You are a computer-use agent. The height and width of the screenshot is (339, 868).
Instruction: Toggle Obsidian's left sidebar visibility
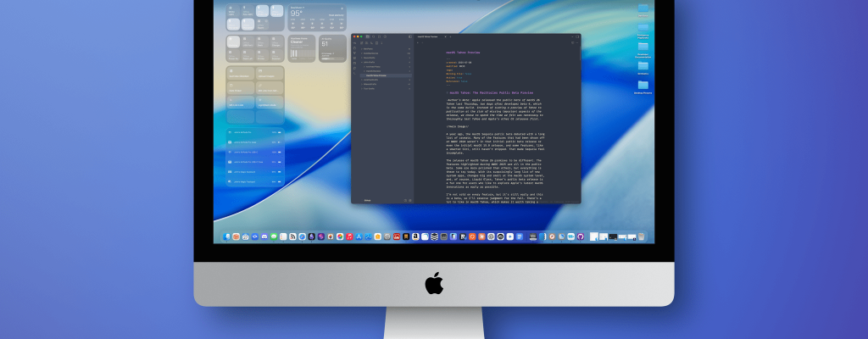[x=409, y=37]
